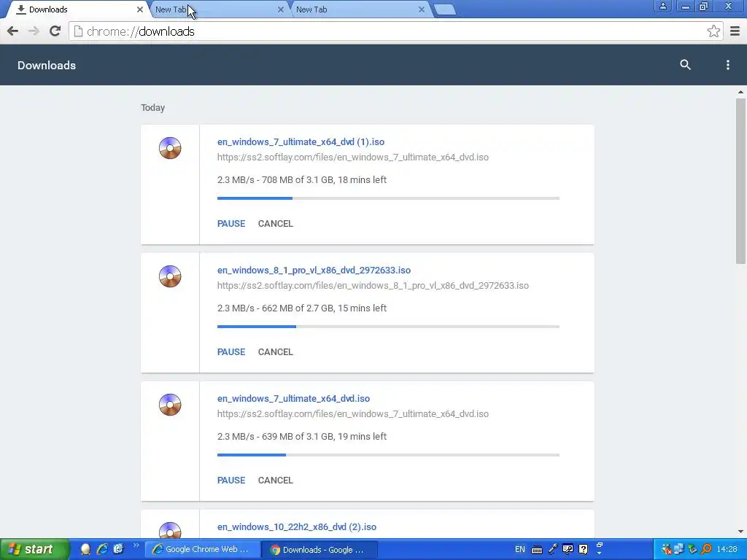The height and width of the screenshot is (560, 747).
Task: Open a new tab with the new-tab button
Action: (446, 9)
